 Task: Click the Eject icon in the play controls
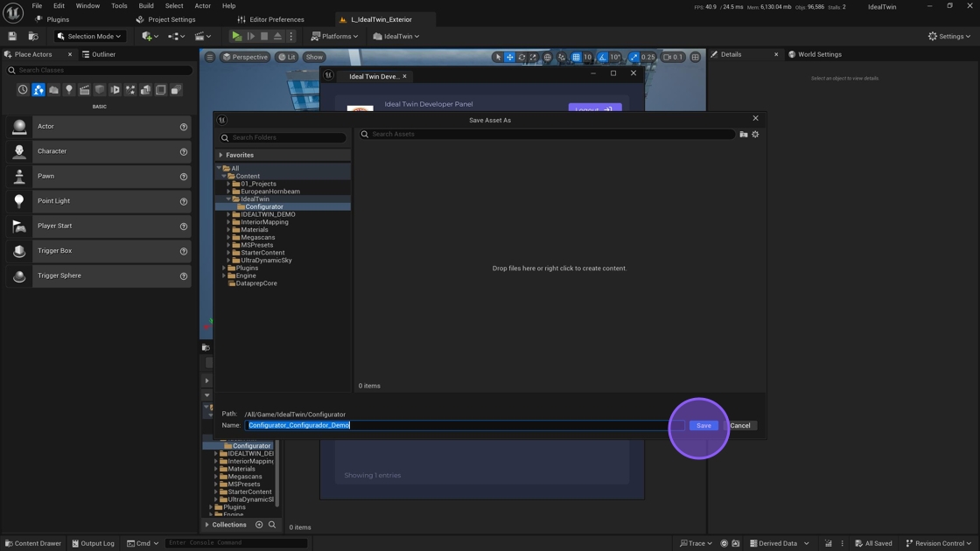coord(277,36)
